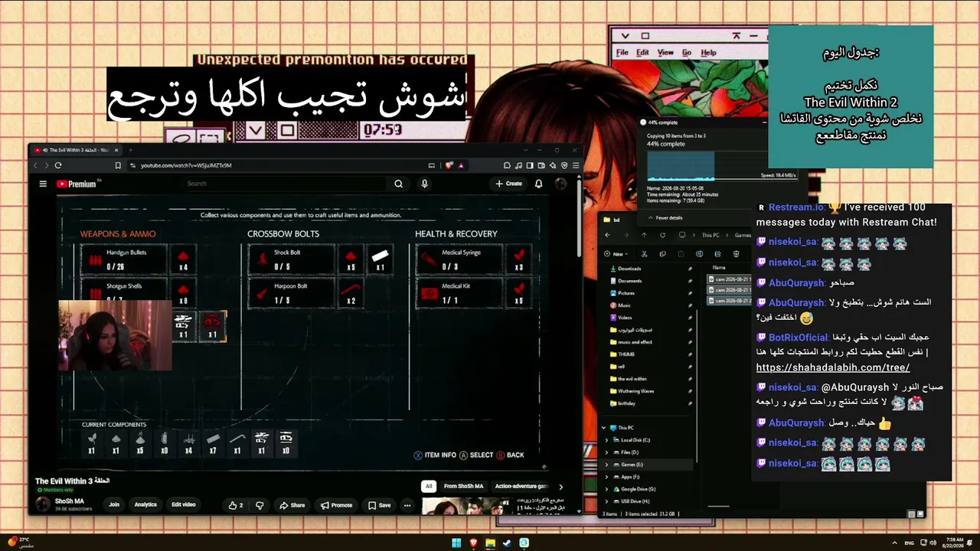The height and width of the screenshot is (551, 980).
Task: Open the Help menu in the retro window
Action: click(709, 53)
